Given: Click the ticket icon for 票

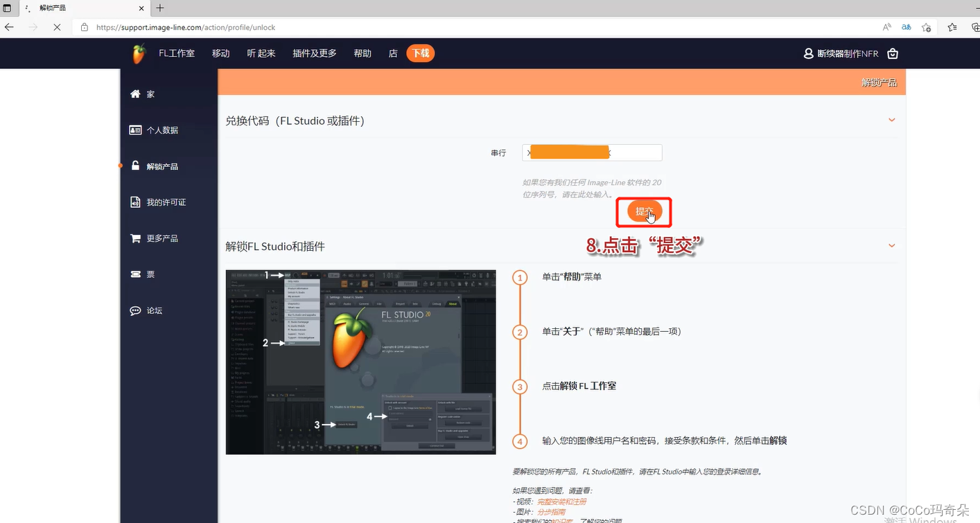Looking at the screenshot, I should [x=135, y=274].
